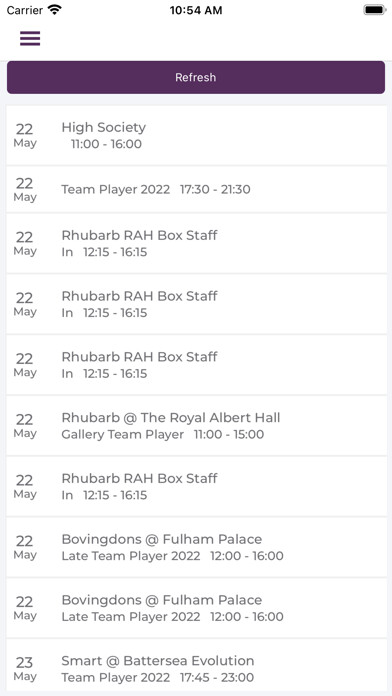Select the last Bovingdons @ Fulham Palace shift
Viewport: 392px width, 696px height.
(x=196, y=608)
